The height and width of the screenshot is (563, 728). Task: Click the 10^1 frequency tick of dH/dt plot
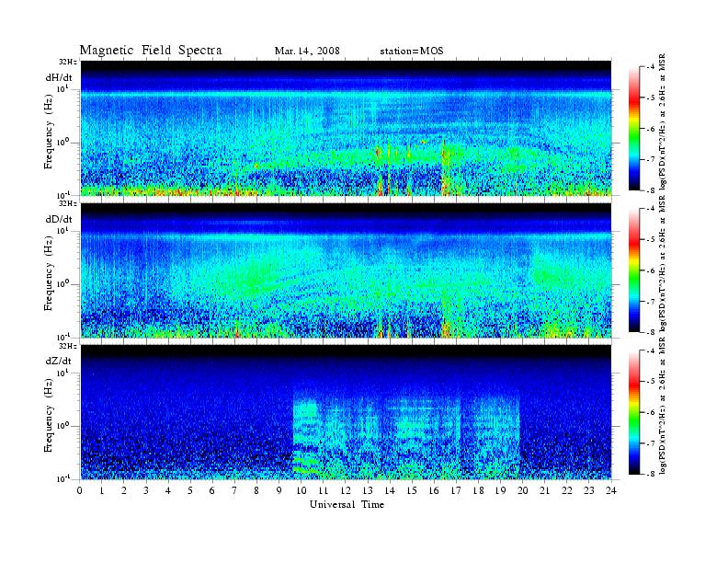(63, 88)
